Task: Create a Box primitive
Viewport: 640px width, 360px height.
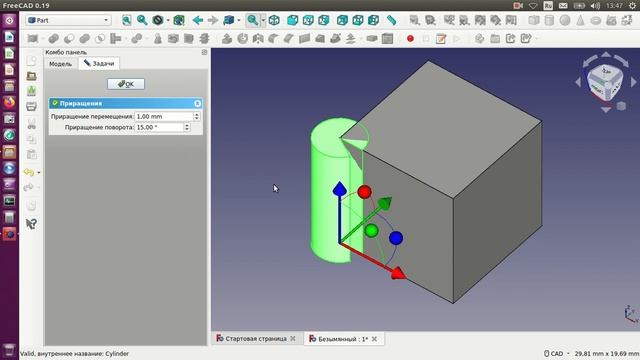Action: (x=534, y=20)
